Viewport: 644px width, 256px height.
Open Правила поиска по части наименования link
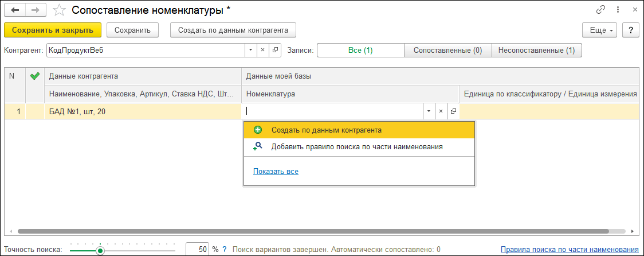pyautogui.click(x=570, y=250)
